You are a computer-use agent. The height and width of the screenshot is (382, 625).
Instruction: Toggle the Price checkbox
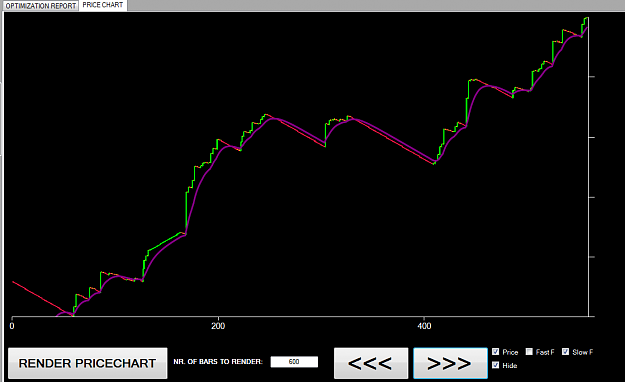(x=495, y=352)
